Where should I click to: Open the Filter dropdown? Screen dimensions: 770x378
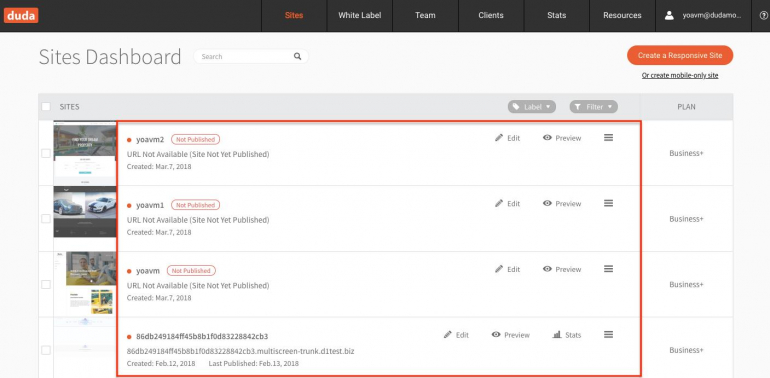click(594, 107)
